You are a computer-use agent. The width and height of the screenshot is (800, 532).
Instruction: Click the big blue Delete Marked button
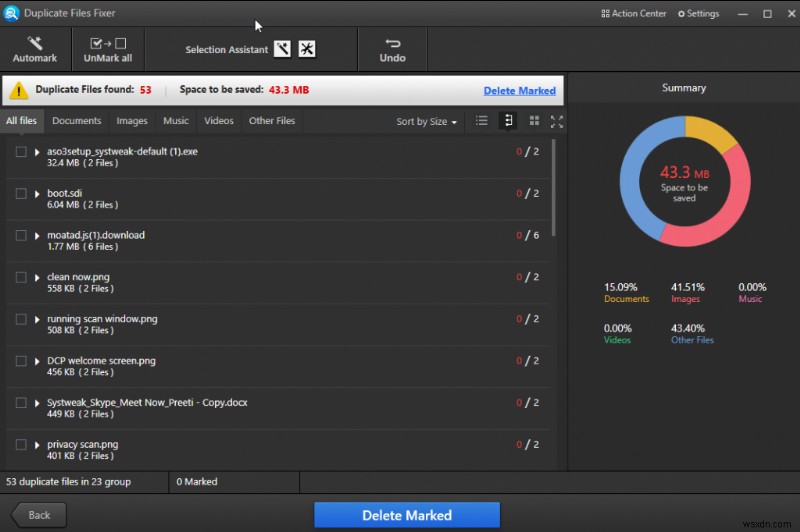coord(407,515)
